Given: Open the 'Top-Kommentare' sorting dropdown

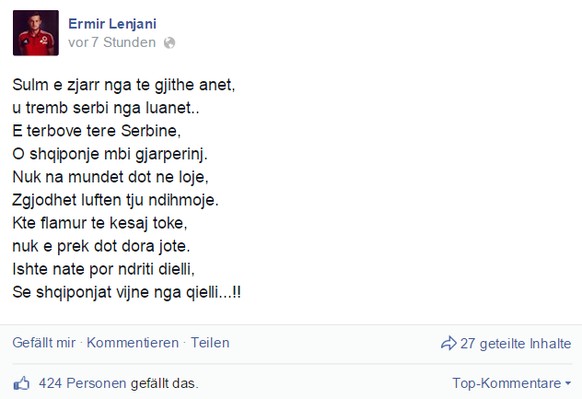Looking at the screenshot, I should [x=511, y=383].
